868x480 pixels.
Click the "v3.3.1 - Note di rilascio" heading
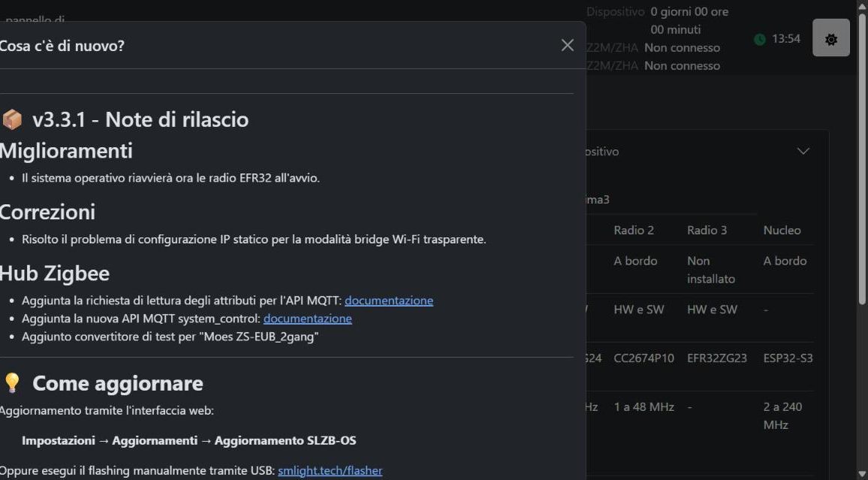coord(140,119)
